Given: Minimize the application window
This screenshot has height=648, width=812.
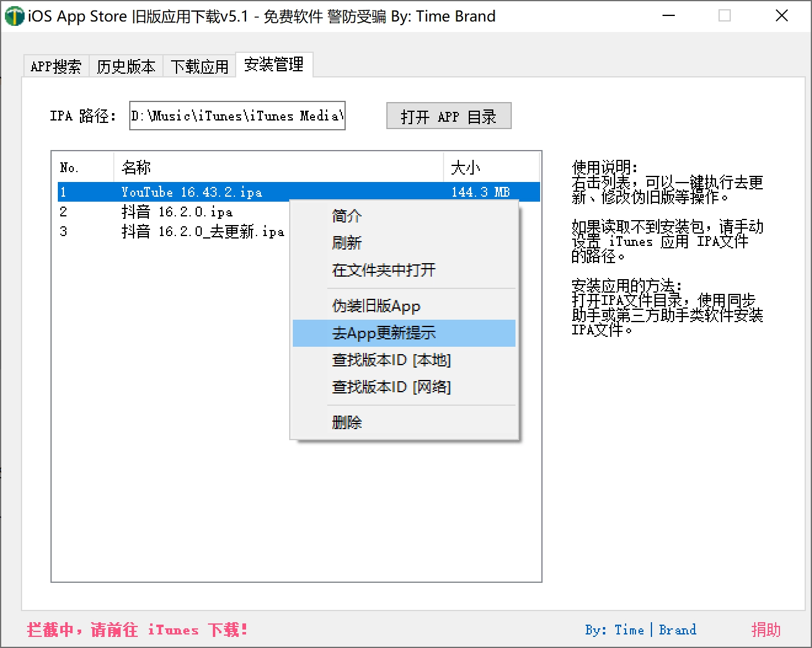Looking at the screenshot, I should (x=669, y=16).
